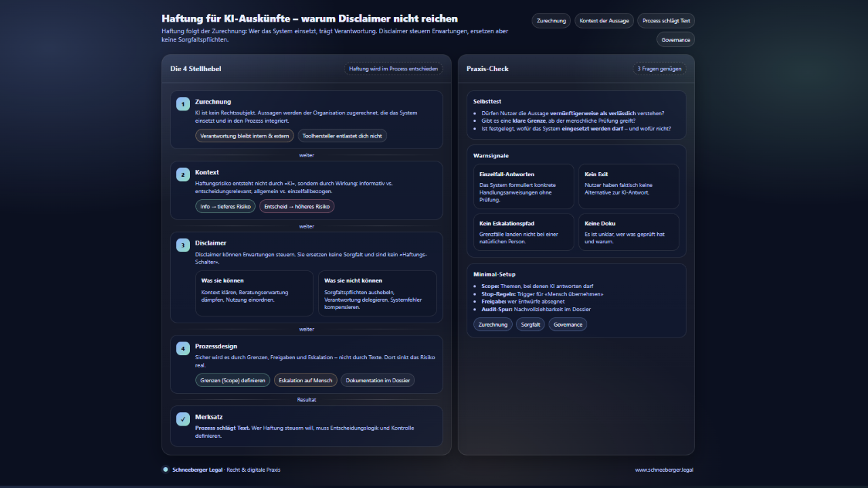
Task: Select the Dokumentation im Dossier chip
Action: point(378,381)
